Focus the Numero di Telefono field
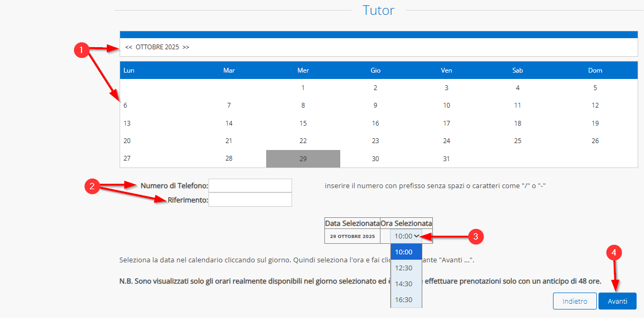Screen dimensions: 644x318 click(250, 185)
